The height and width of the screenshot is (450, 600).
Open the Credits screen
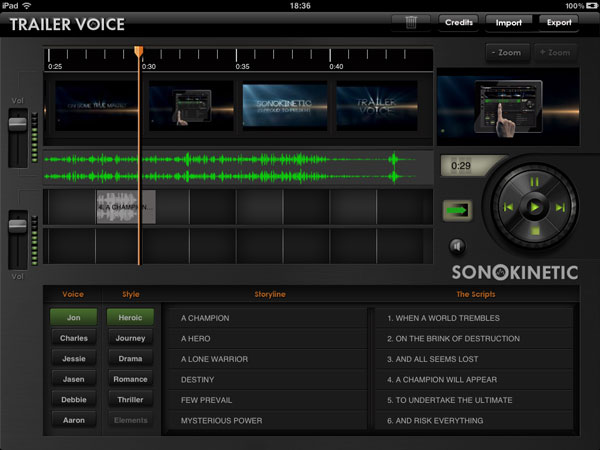pyautogui.click(x=459, y=23)
